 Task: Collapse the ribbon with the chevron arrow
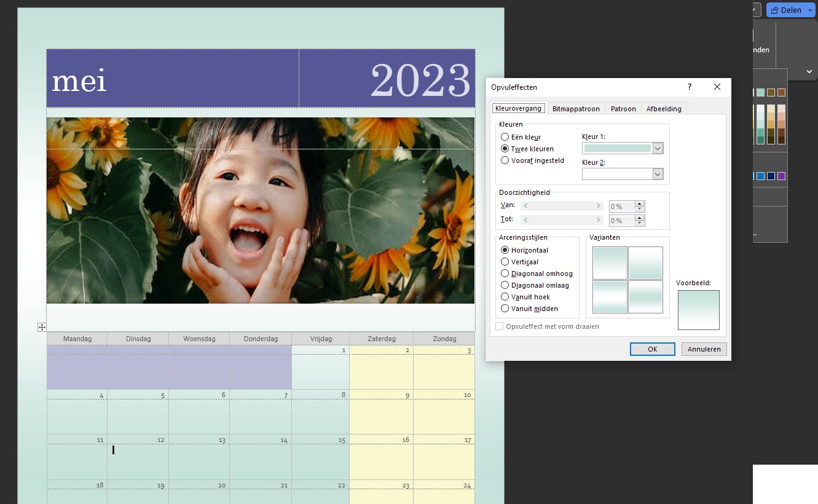pos(809,72)
